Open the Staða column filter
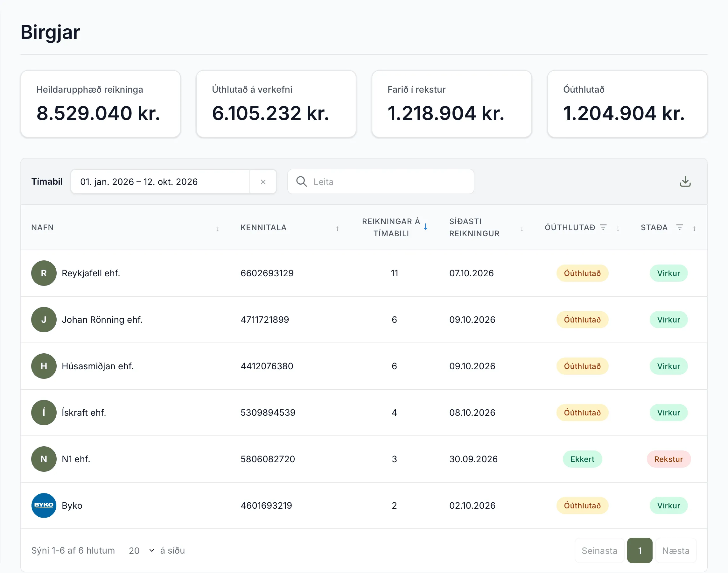The width and height of the screenshot is (728, 573). coord(679,227)
